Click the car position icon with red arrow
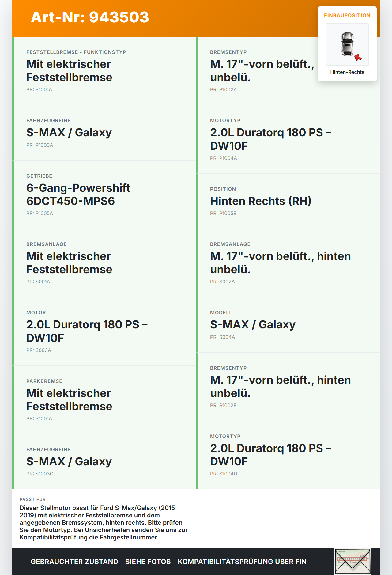 tap(347, 44)
